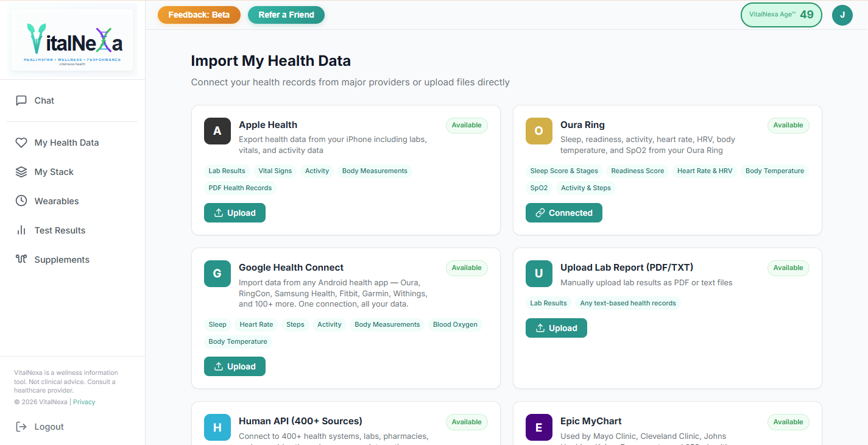Open My Stack from the sidebar
Image resolution: width=868 pixels, height=445 pixels.
[22, 171]
